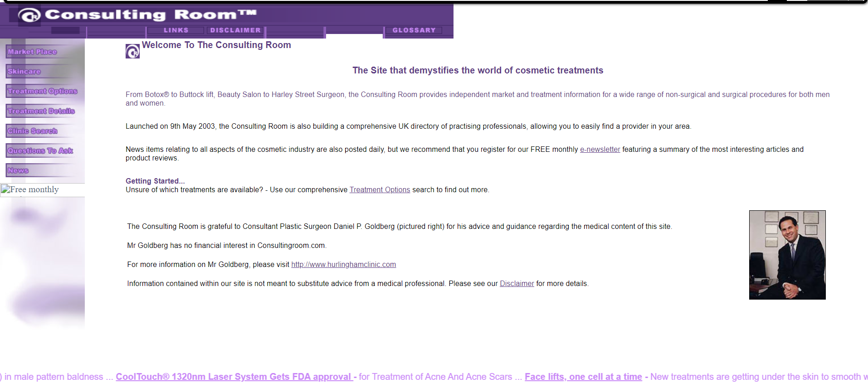The width and height of the screenshot is (868, 383).
Task: Open the Disclaimer link in paragraph
Action: [x=517, y=284]
